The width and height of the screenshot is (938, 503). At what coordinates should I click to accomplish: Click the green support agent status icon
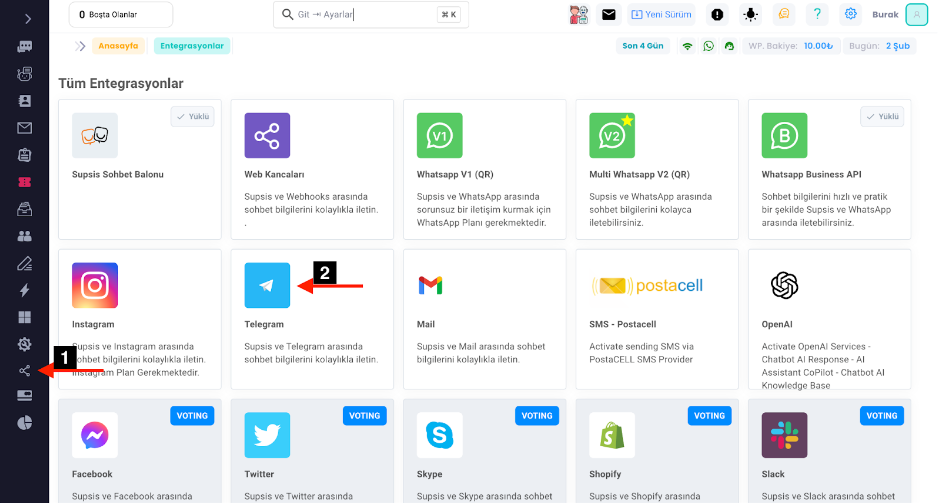click(x=729, y=46)
